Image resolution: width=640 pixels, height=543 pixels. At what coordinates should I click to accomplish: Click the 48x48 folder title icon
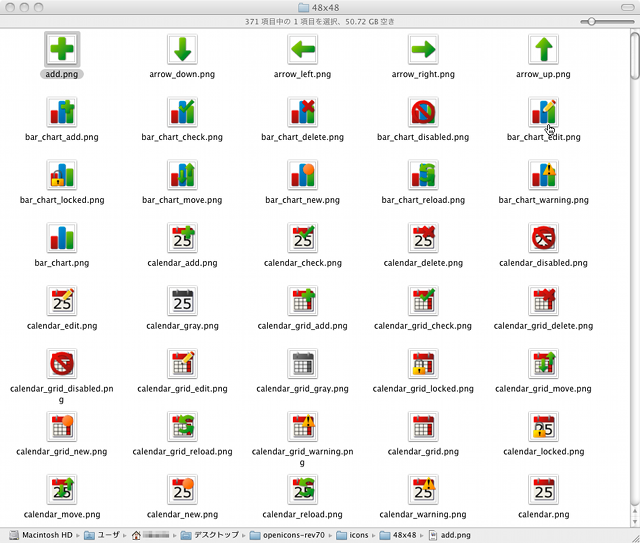[303, 7]
